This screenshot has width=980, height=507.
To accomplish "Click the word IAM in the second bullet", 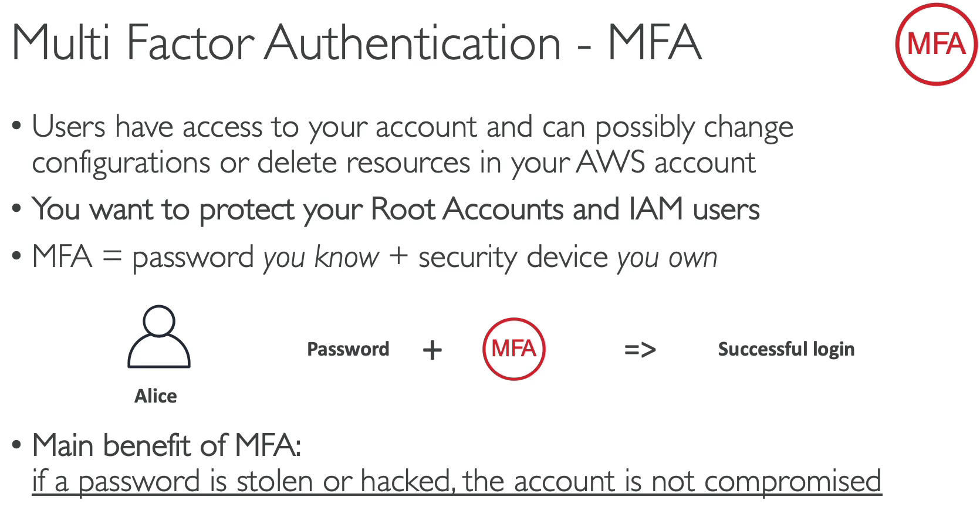I will pos(655,209).
